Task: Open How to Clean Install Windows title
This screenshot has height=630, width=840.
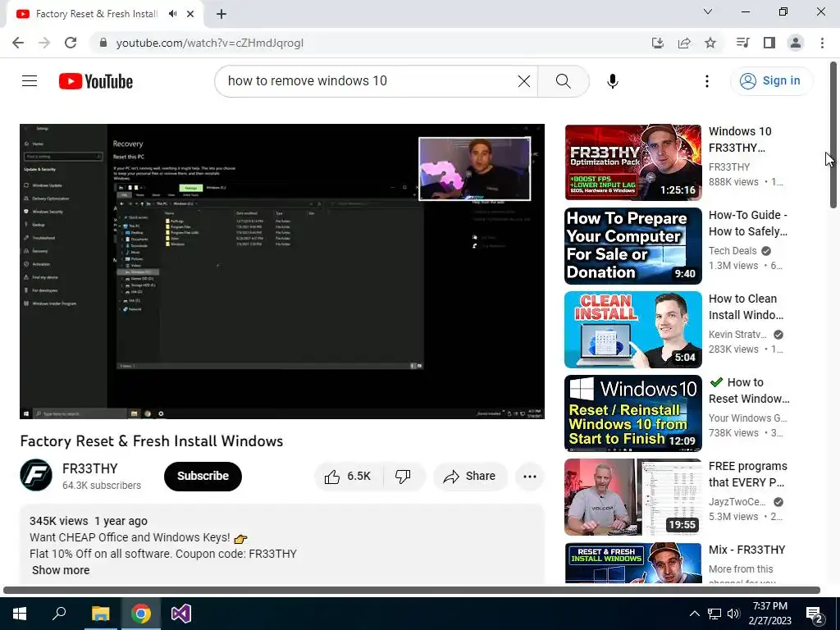Action: (x=746, y=307)
